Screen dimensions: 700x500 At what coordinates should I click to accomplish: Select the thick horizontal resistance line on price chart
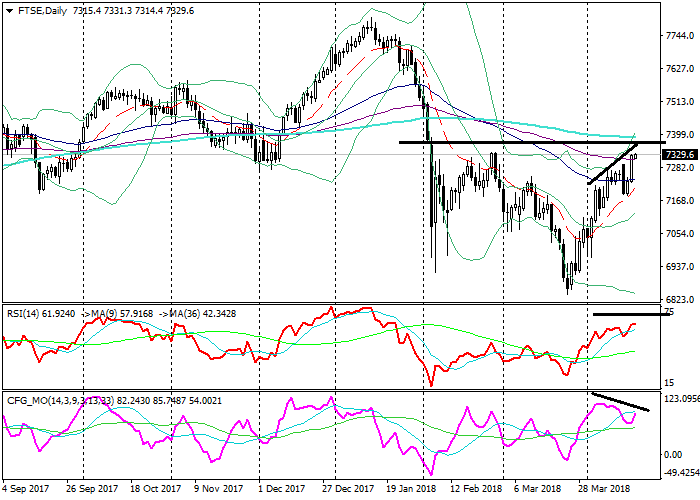tap(531, 142)
